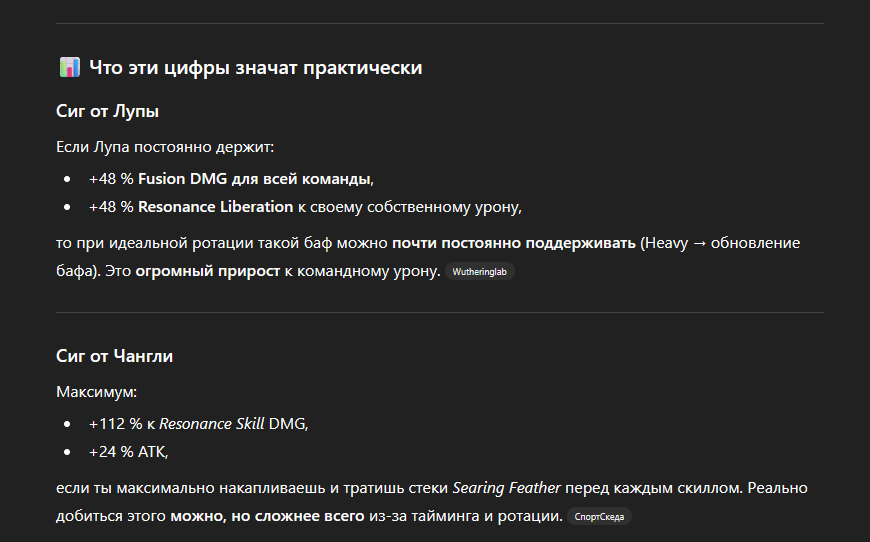Image resolution: width=870 pixels, height=542 pixels.
Task: Click the bold 'почти постоянно поддерживать' phrase
Action: pos(513,243)
